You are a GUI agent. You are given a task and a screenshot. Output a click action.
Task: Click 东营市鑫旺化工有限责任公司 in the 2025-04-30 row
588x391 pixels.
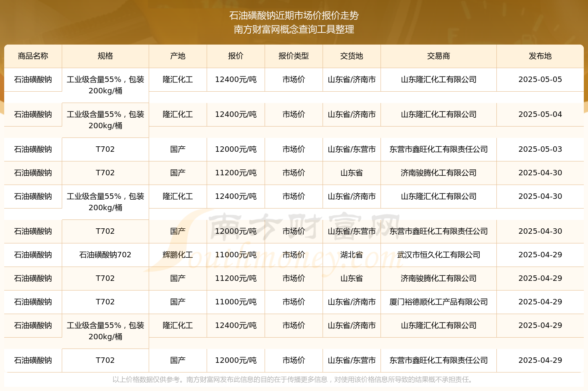(x=438, y=231)
